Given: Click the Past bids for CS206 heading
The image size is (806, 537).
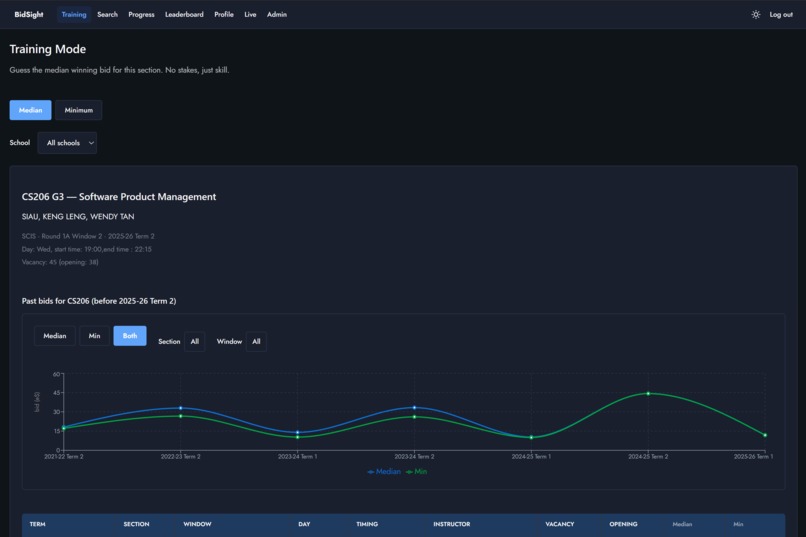Looking at the screenshot, I should click(x=99, y=301).
